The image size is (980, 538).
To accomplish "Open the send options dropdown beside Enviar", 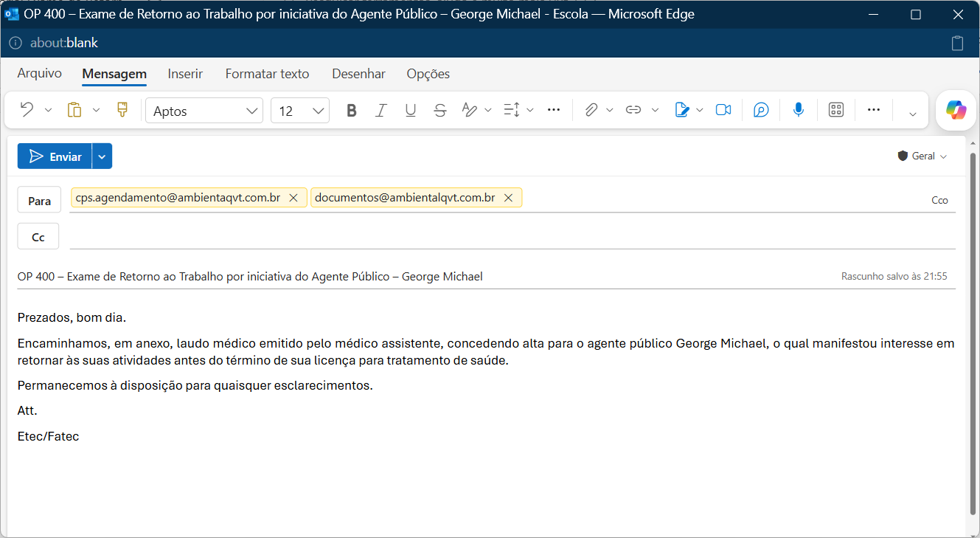I will [x=102, y=156].
